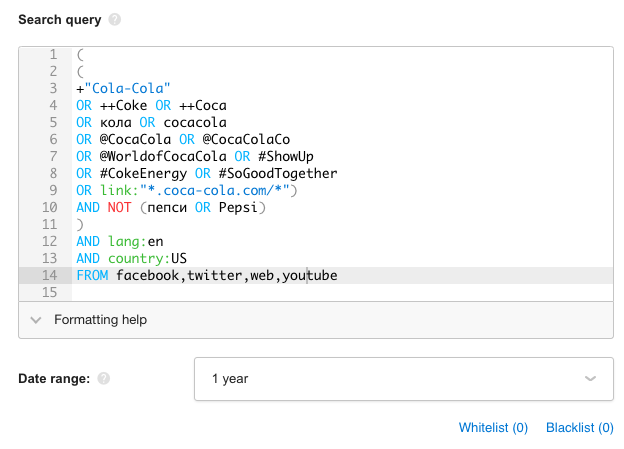
Task: Click the Date range help icon
Action: pos(103,379)
